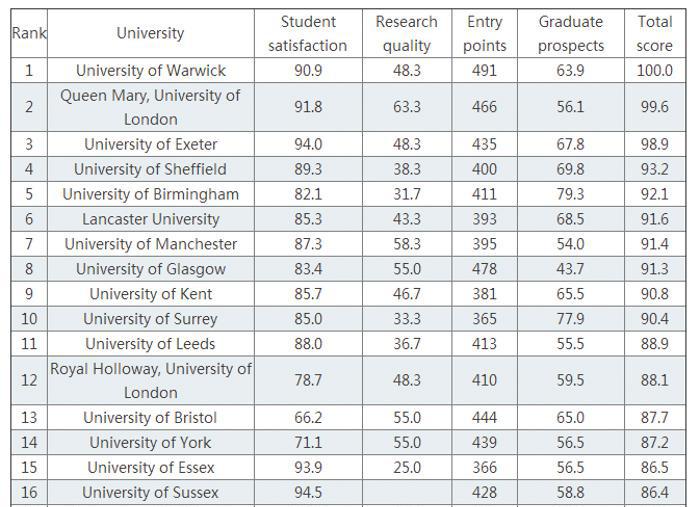Click the Queen Mary, University of London cell
Viewport: 700px width, 507px height.
150,107
